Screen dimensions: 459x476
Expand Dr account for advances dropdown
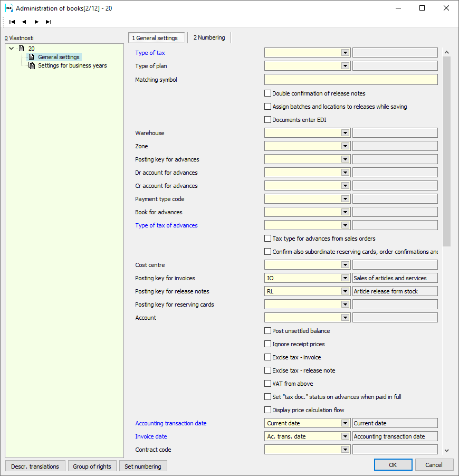coord(345,173)
